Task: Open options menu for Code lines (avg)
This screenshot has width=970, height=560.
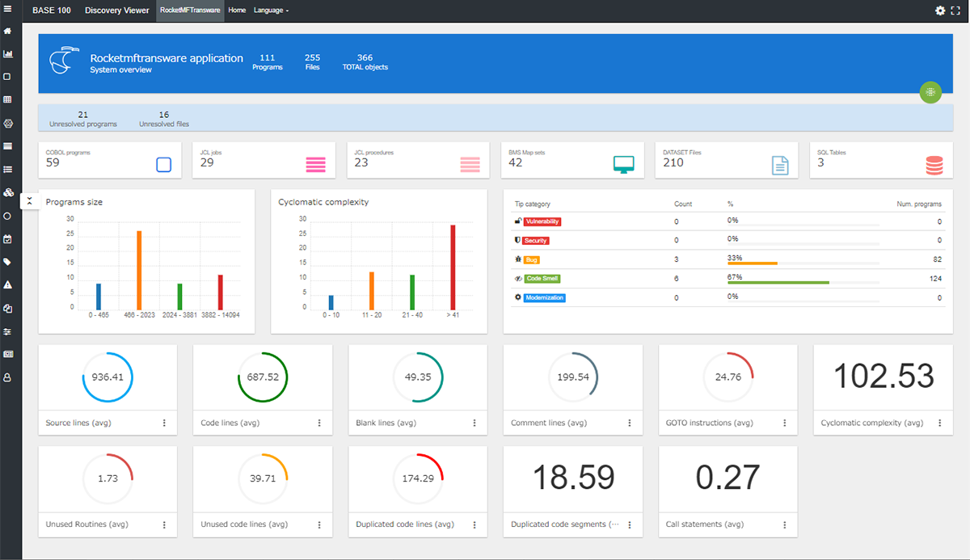Action: 319,423
